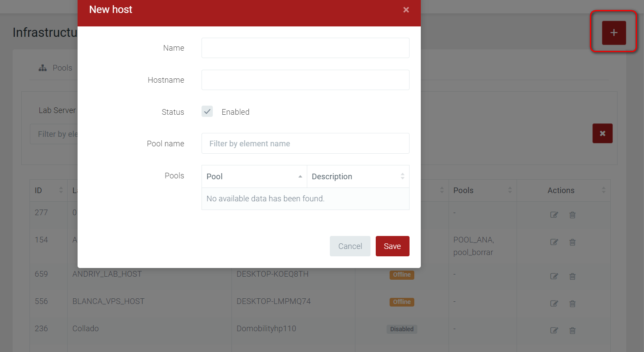Edit the Collado host entry

(x=554, y=330)
